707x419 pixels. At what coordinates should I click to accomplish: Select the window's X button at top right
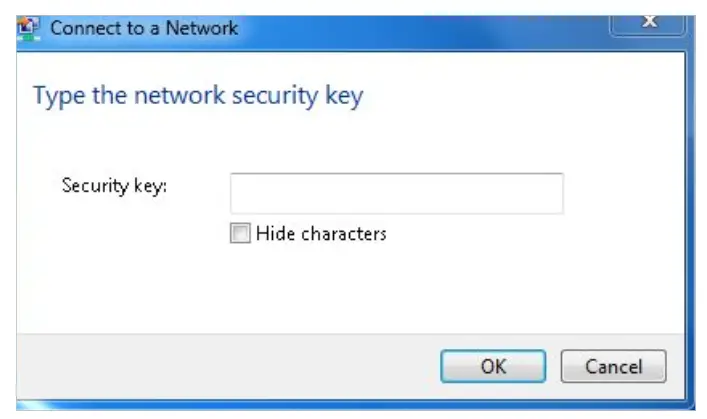[x=648, y=24]
